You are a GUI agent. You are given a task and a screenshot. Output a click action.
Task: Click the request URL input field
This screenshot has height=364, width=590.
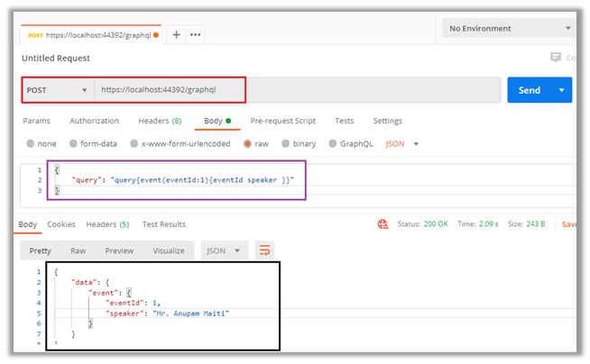pos(298,90)
